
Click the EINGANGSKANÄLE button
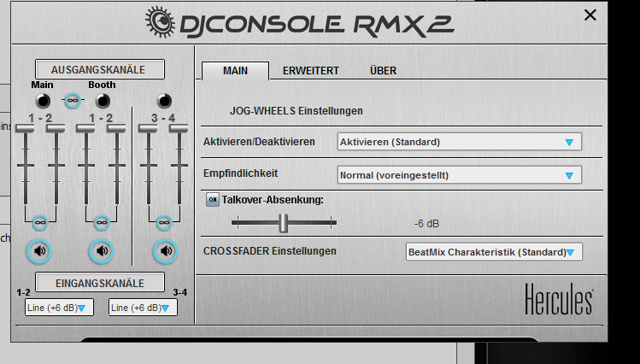click(x=99, y=282)
